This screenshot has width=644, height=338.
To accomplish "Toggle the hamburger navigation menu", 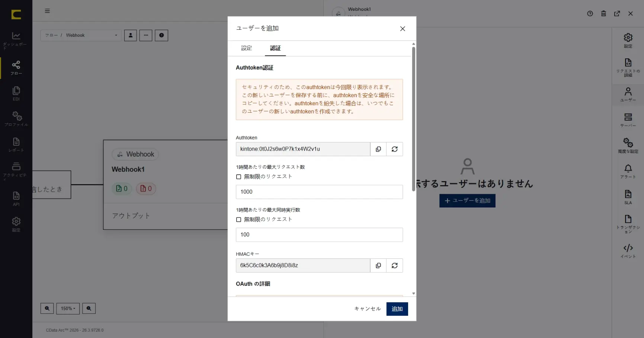I will pyautogui.click(x=47, y=11).
